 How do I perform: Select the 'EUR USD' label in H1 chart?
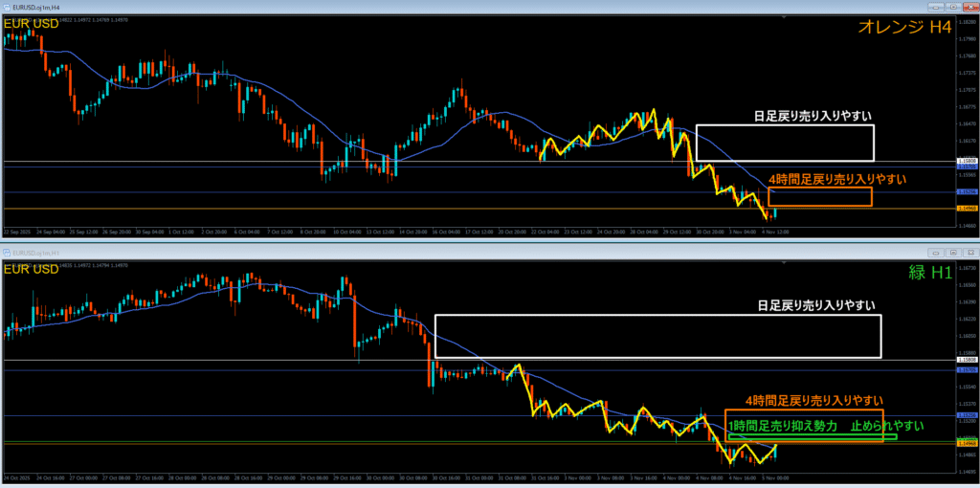tap(32, 269)
